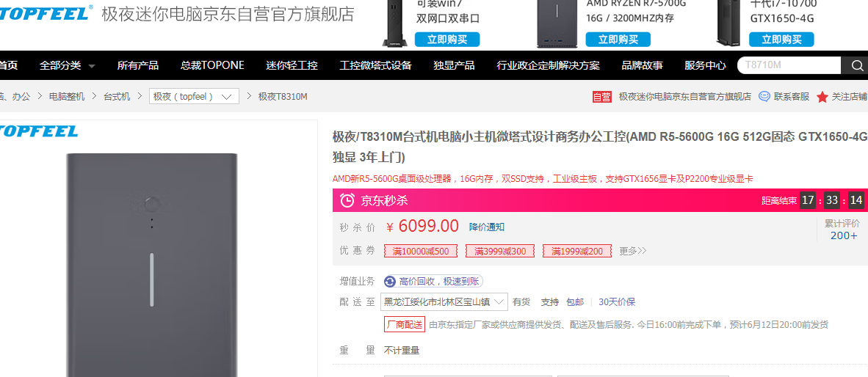Open the 全部分类 dropdown menu
The width and height of the screenshot is (868, 377).
[67, 65]
